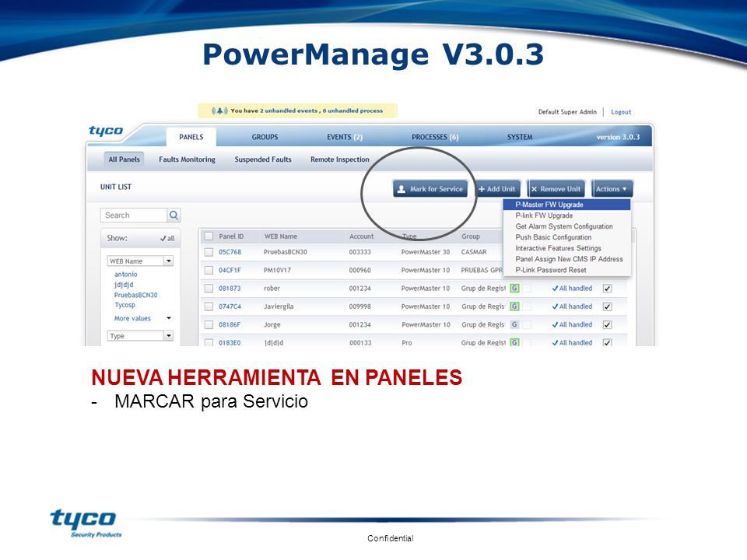Sort by the WEB Name column header
Viewport: 747px width, 560px height.
(281, 236)
